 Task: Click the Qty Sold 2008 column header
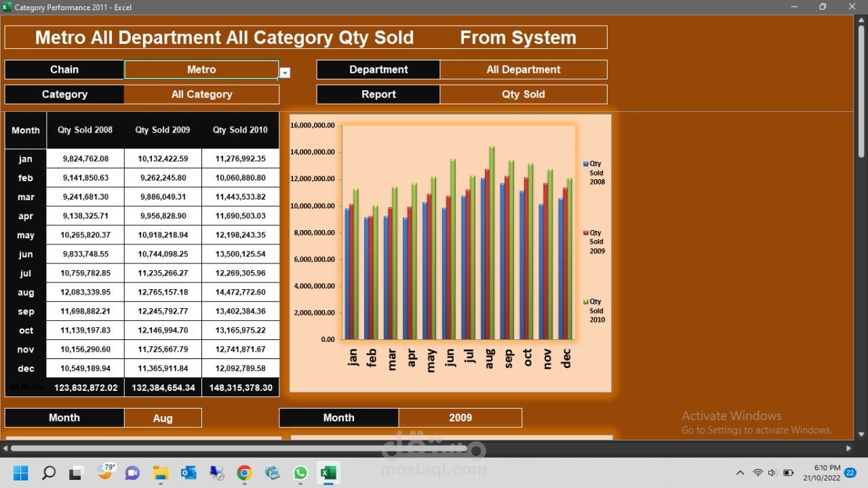point(85,130)
